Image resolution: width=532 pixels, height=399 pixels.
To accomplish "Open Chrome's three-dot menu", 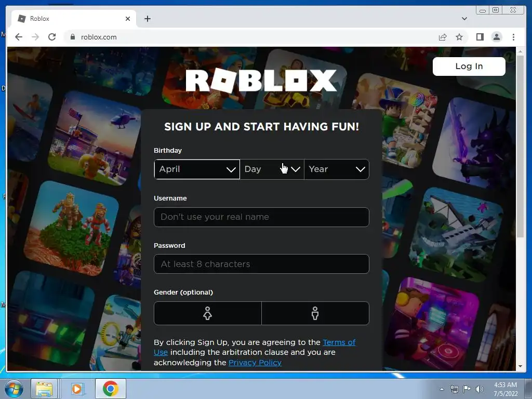I will [x=513, y=37].
